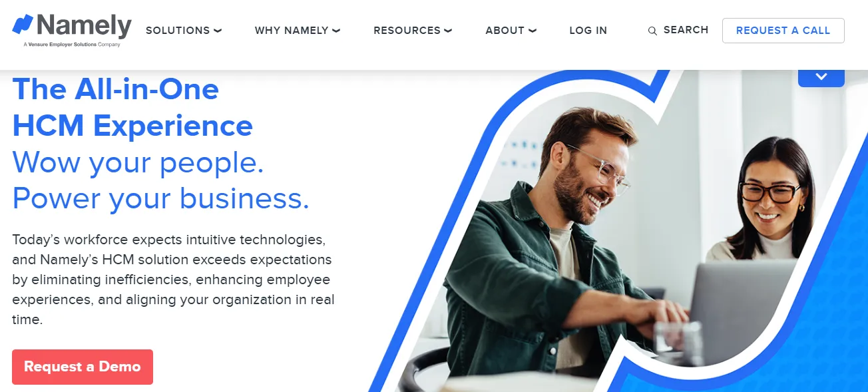Click the woman with glasses in the hero image
Viewport: 868px width, 392px height.
tap(765, 200)
